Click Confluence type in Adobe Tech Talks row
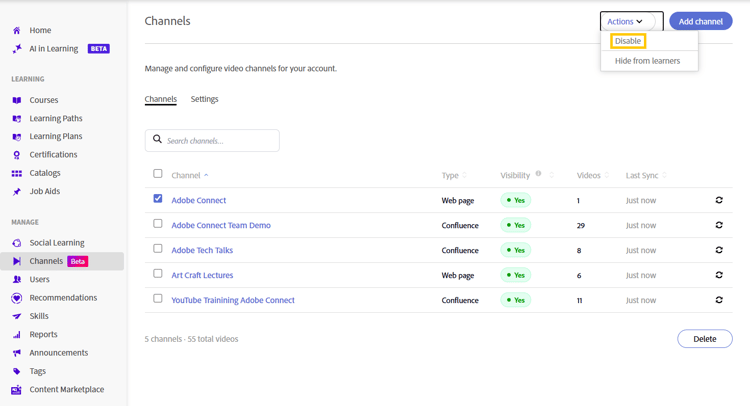750x406 pixels. click(460, 251)
